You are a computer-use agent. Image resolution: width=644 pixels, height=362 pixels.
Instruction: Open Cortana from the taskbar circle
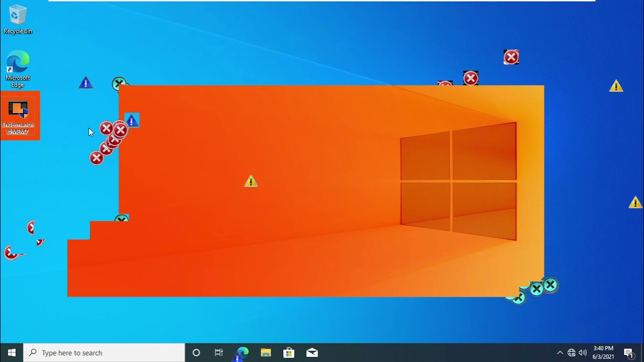(x=196, y=352)
